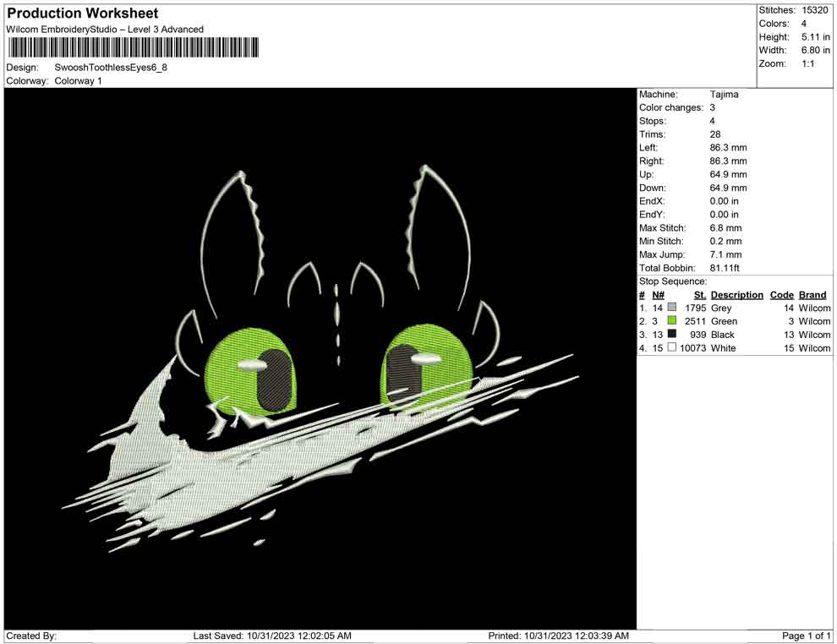Click the Colors value '4'
Viewport: 837px width, 644px height.
pyautogui.click(x=803, y=24)
